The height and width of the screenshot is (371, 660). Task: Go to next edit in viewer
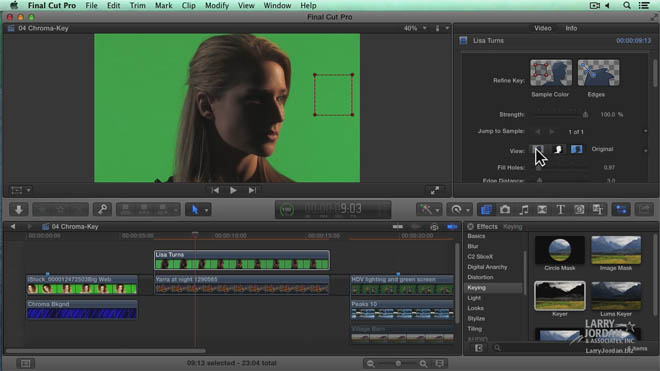pyautogui.click(x=252, y=190)
